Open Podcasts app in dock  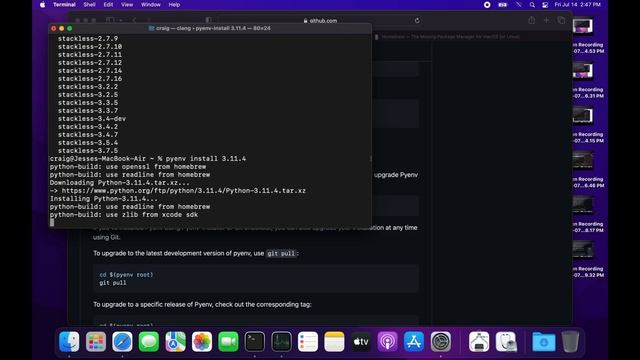pos(387,341)
